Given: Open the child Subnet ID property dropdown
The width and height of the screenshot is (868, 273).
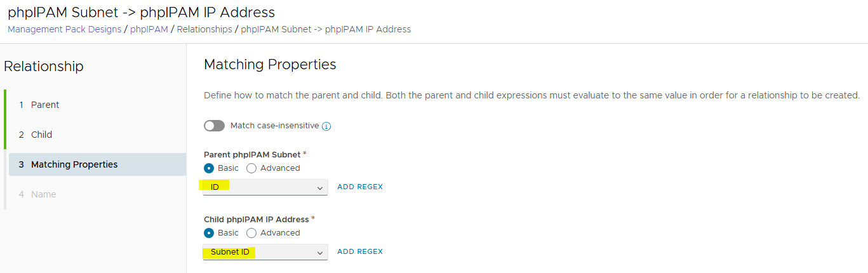Looking at the screenshot, I should click(265, 252).
